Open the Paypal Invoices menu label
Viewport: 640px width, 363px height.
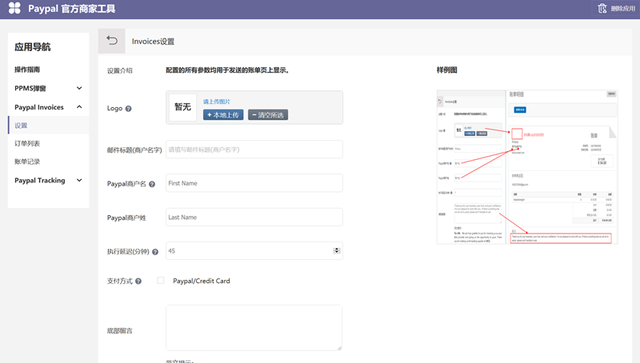[x=39, y=107]
